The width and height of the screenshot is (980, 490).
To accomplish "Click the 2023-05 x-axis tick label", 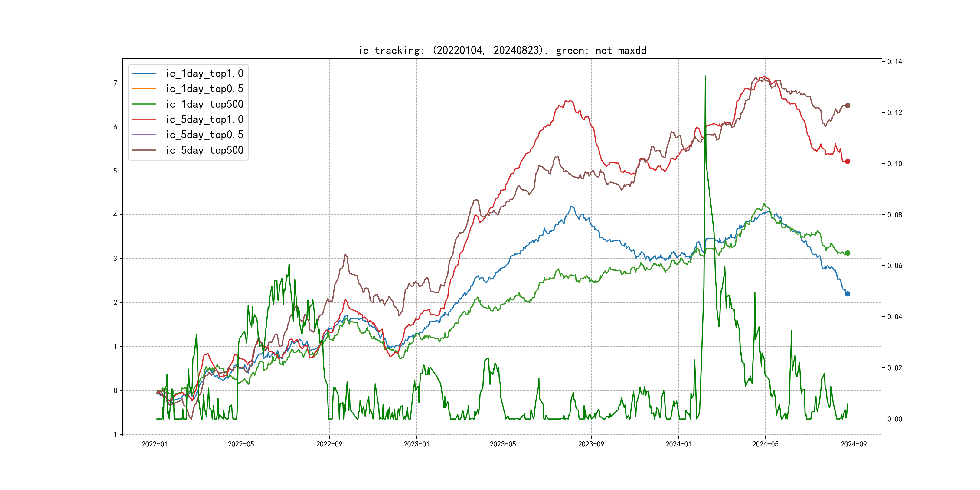I will tap(503, 444).
